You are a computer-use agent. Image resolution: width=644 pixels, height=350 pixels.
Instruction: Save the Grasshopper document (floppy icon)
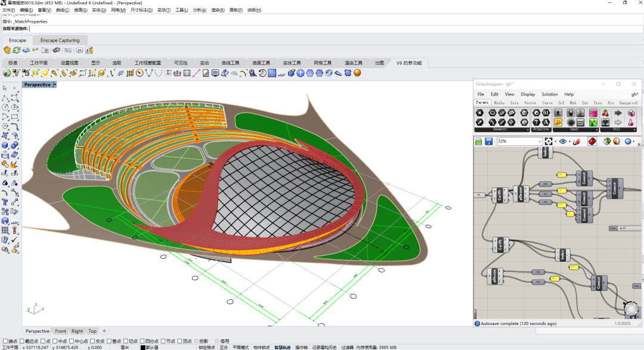tap(489, 141)
